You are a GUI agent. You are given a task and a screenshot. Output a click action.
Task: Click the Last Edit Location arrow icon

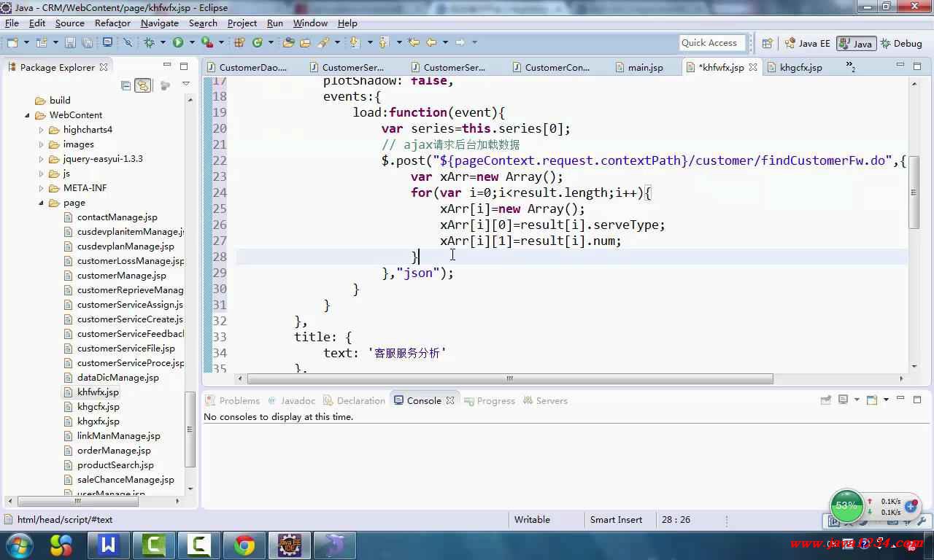click(414, 43)
